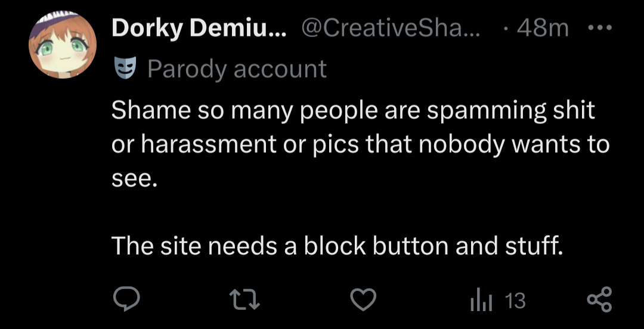Click the line beginning "or harassment or pics"
The width and height of the screenshot is (644, 329).
(x=298, y=145)
